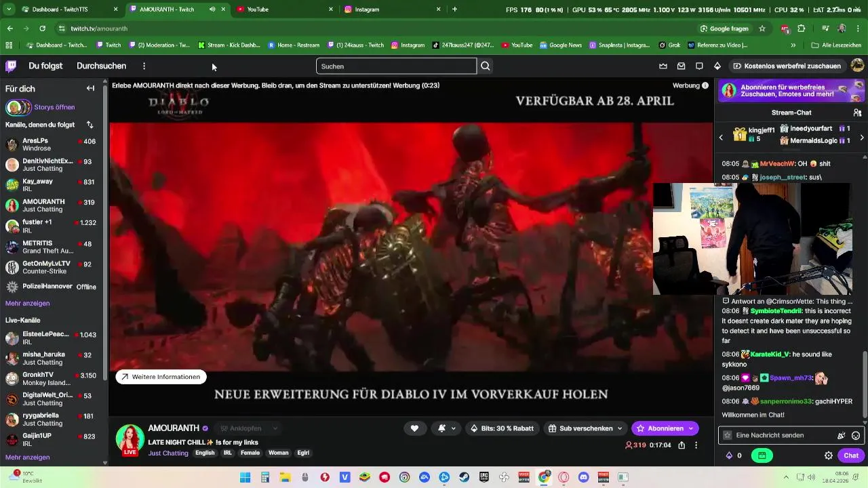
Task: Sort followed channels using the arrows icon
Action: tap(90, 125)
